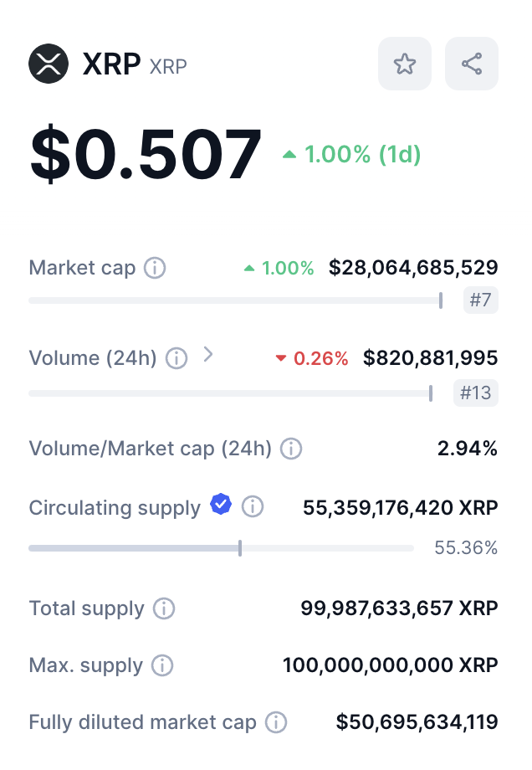Screen dimensions: 532x770
Task: Click the #7 market cap rank badge
Action: [x=480, y=300]
